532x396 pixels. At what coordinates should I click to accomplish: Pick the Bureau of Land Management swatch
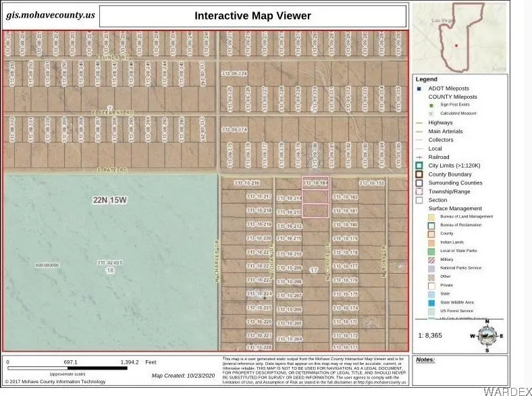click(430, 216)
